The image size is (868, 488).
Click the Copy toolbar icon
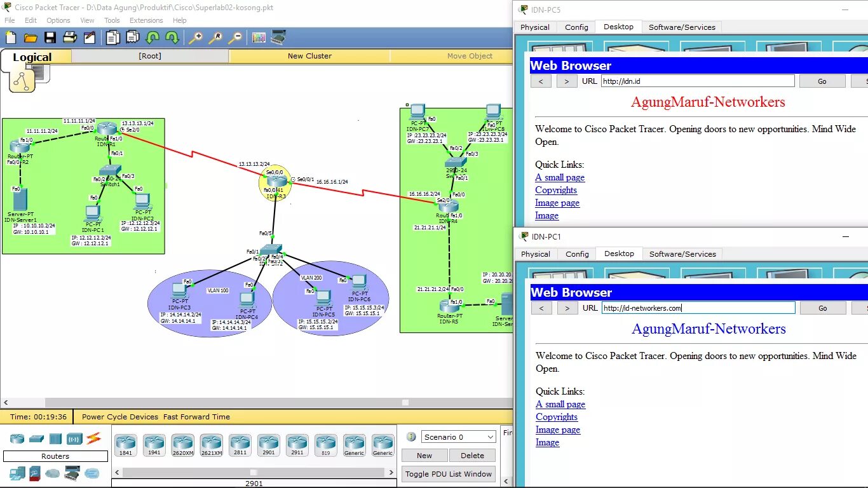click(112, 38)
